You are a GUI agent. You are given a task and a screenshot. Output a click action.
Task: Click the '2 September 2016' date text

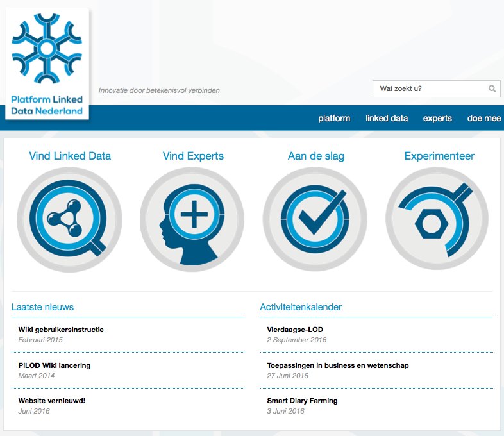click(x=297, y=340)
